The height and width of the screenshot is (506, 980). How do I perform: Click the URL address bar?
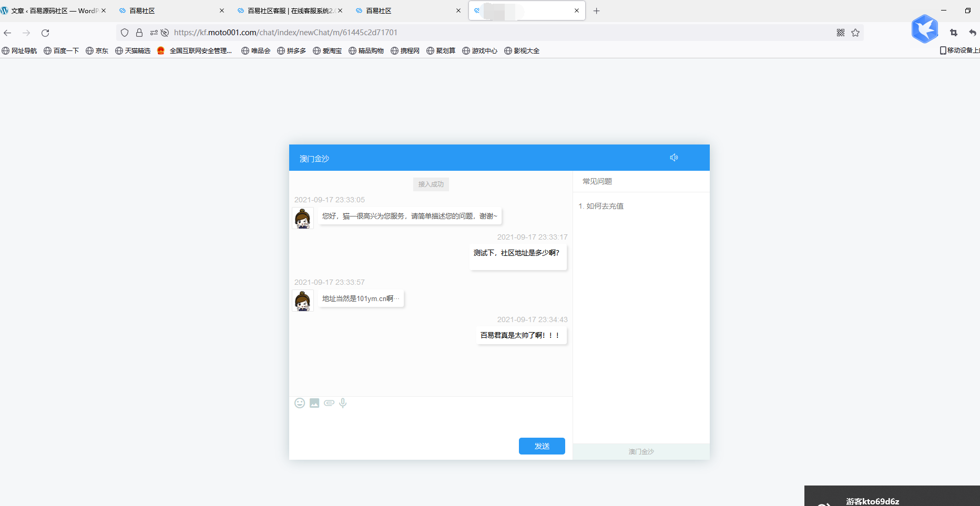click(473, 33)
